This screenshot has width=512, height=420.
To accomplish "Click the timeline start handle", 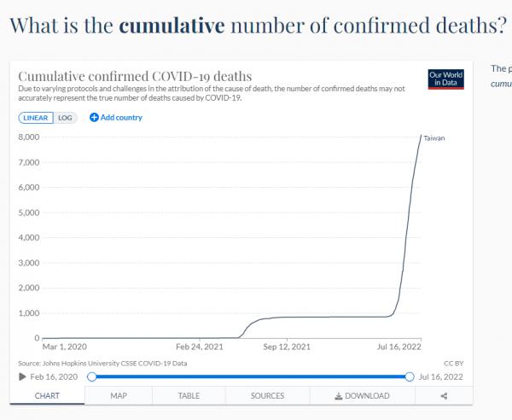I will (91, 376).
